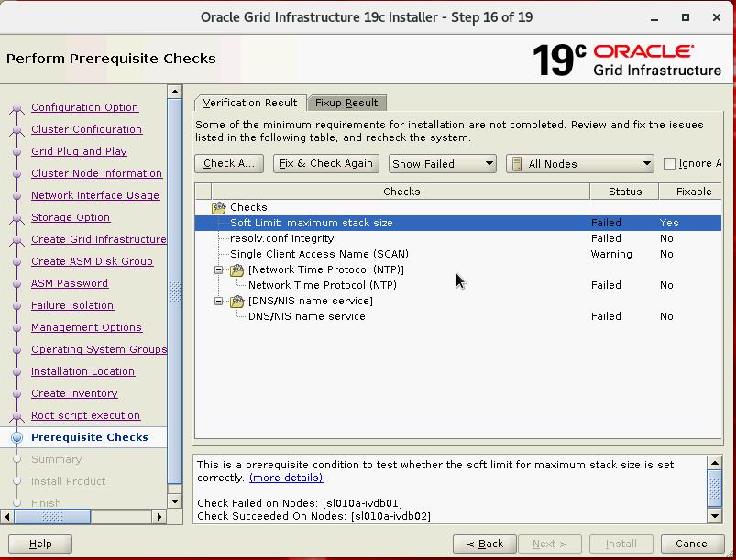The image size is (736, 560).
Task: Open the more details link
Action: [x=286, y=478]
